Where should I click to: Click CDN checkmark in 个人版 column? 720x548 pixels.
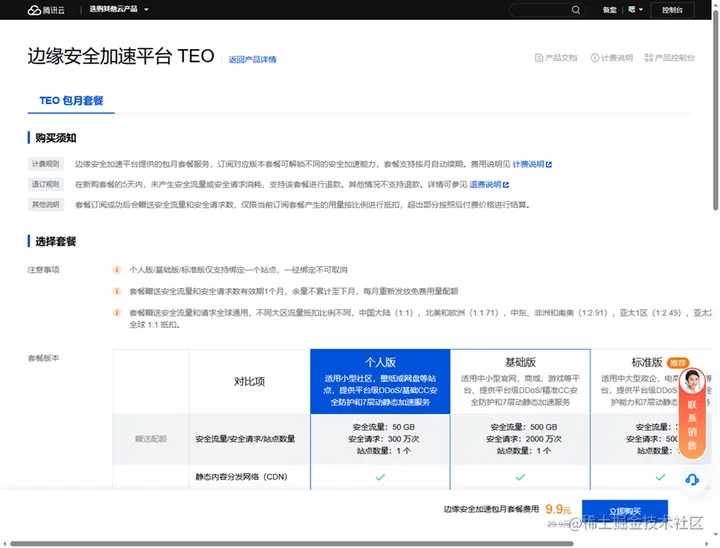380,477
